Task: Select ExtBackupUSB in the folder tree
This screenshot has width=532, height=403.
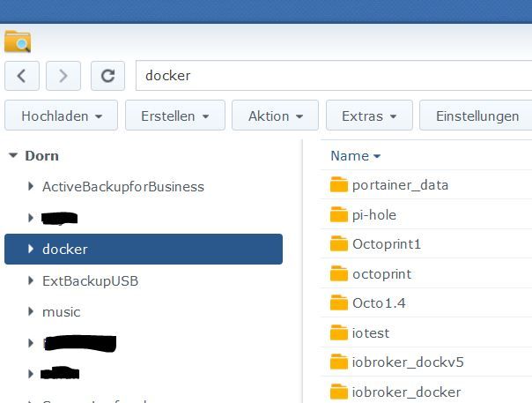Action: [x=90, y=281]
